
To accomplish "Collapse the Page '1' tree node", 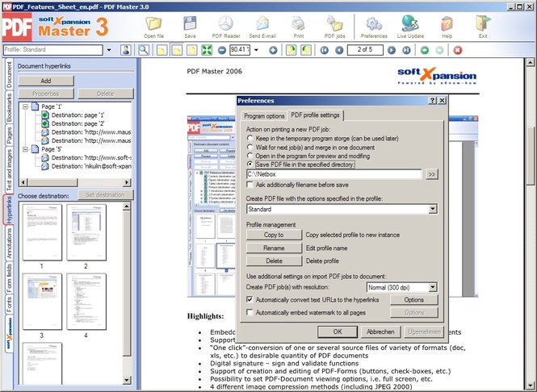I will (x=25, y=106).
